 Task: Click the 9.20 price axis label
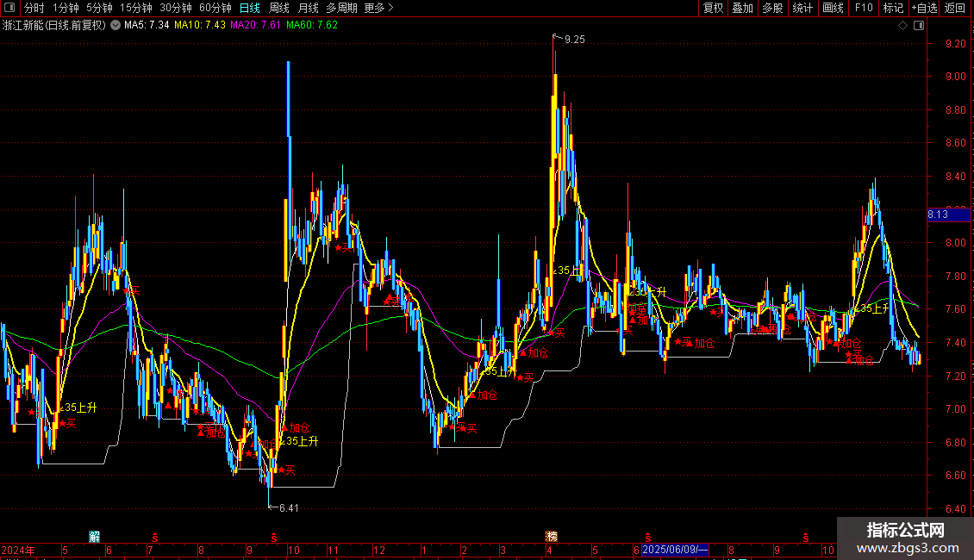[955, 43]
